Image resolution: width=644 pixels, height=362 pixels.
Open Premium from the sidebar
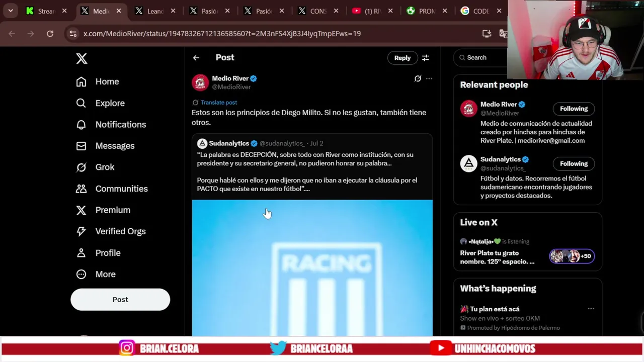103,210
